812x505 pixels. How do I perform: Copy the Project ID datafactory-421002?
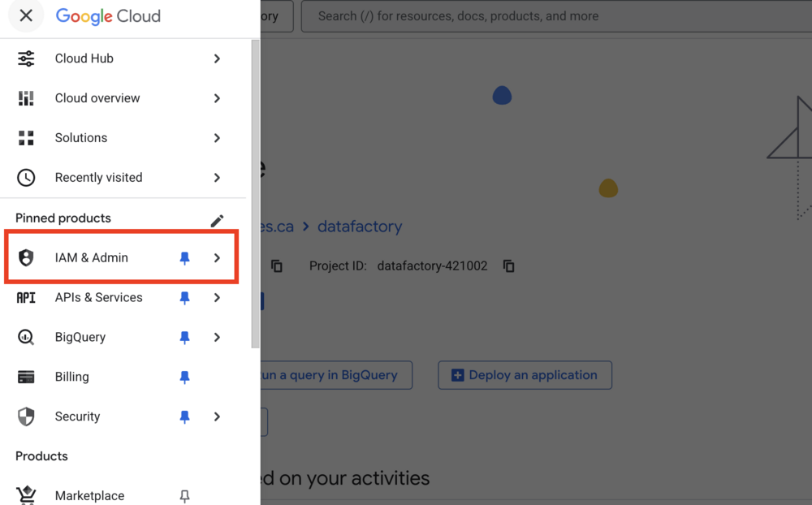click(509, 266)
